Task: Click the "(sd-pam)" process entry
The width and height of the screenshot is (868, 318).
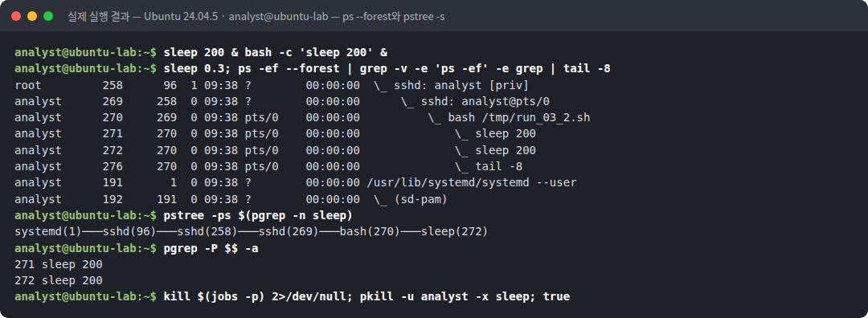Action: [420, 199]
